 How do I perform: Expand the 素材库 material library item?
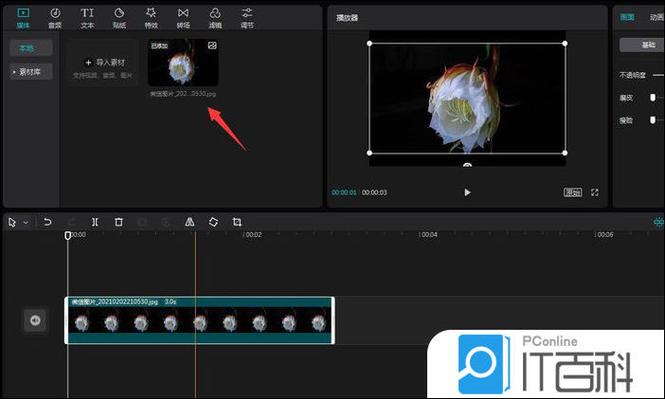tap(31, 72)
